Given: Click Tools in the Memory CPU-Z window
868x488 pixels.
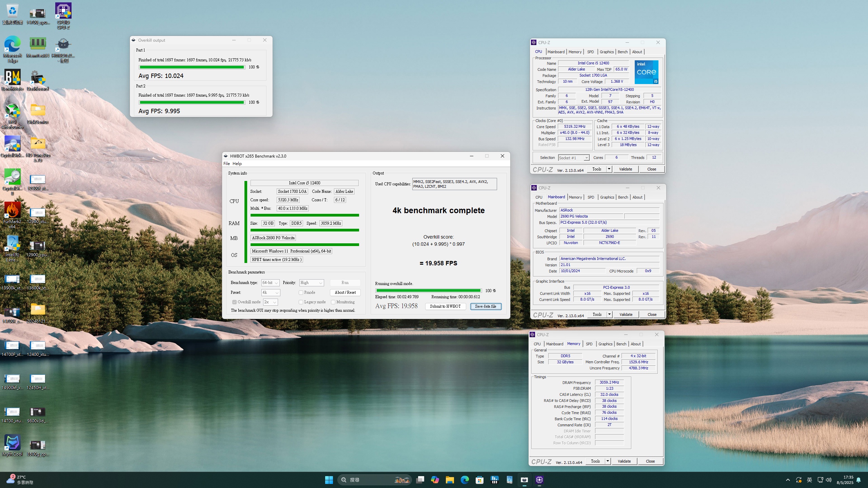Looking at the screenshot, I should point(595,461).
